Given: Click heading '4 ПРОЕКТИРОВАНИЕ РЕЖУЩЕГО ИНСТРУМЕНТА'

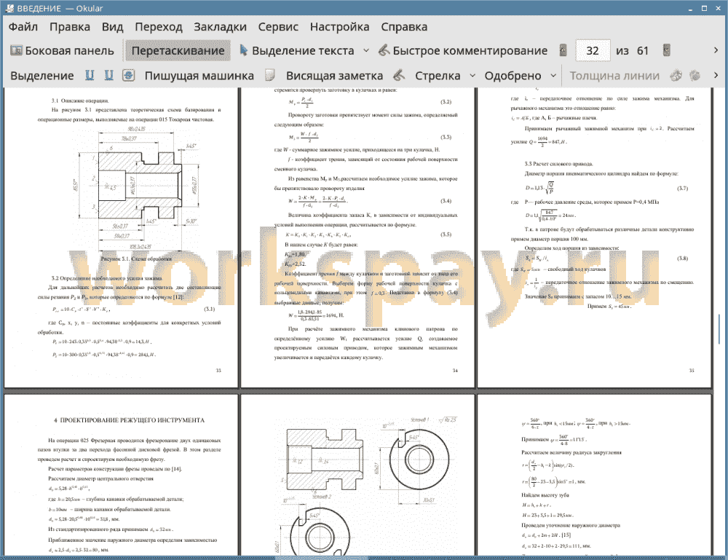Looking at the screenshot, I should coord(129,420).
